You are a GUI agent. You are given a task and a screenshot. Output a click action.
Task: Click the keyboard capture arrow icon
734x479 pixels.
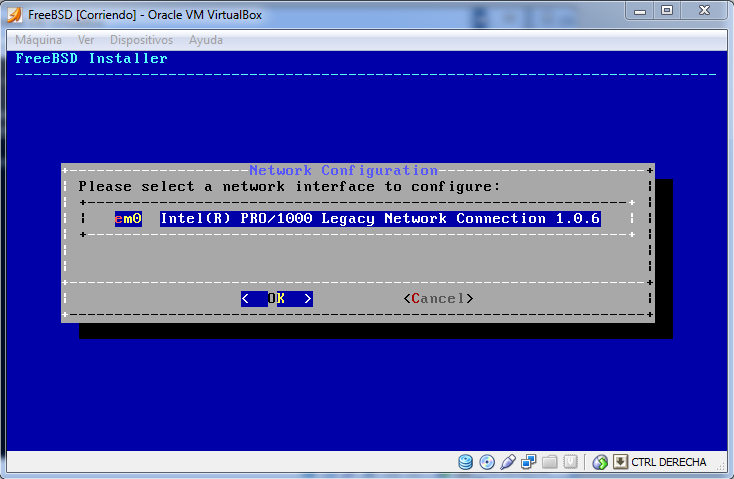620,462
